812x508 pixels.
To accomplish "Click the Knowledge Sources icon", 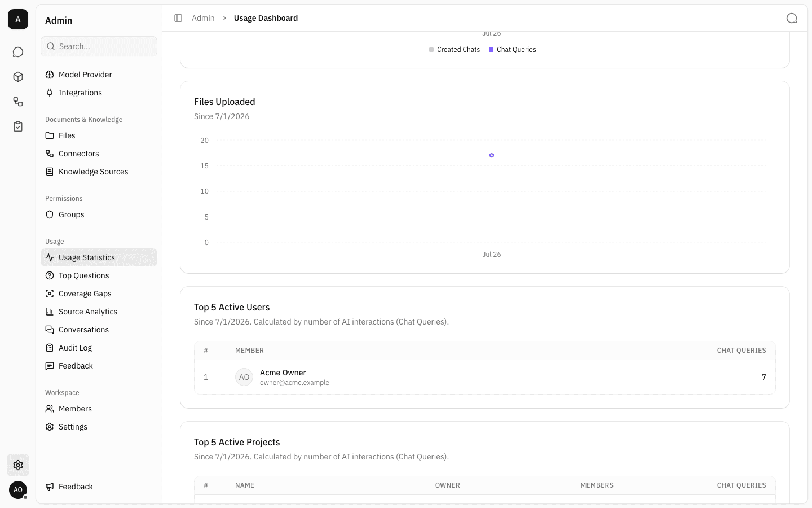I will (50, 172).
